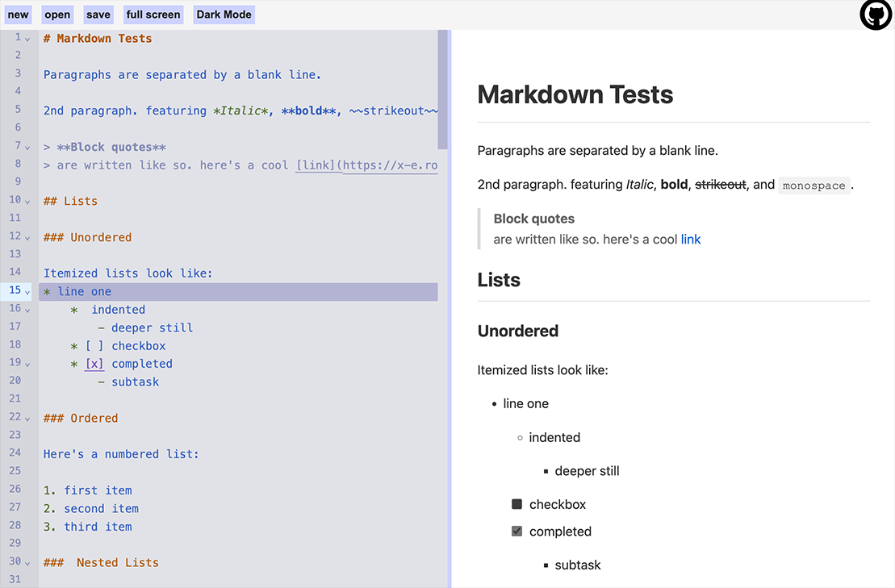Click 'Itemized lists look like:' in the editor
This screenshot has height=588, width=895.
pyautogui.click(x=128, y=273)
